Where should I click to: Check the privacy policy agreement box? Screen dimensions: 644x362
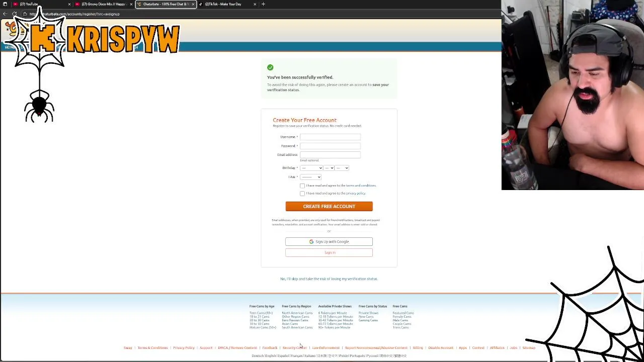(x=302, y=194)
